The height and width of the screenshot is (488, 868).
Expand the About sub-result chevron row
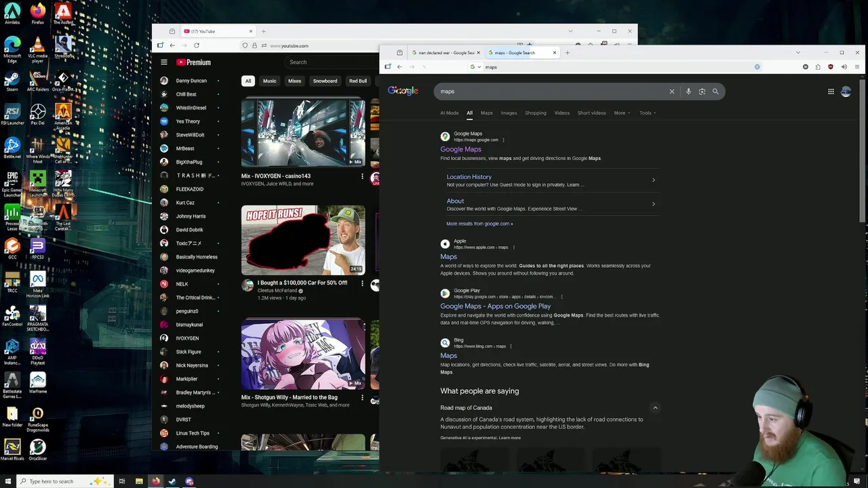pos(549,204)
